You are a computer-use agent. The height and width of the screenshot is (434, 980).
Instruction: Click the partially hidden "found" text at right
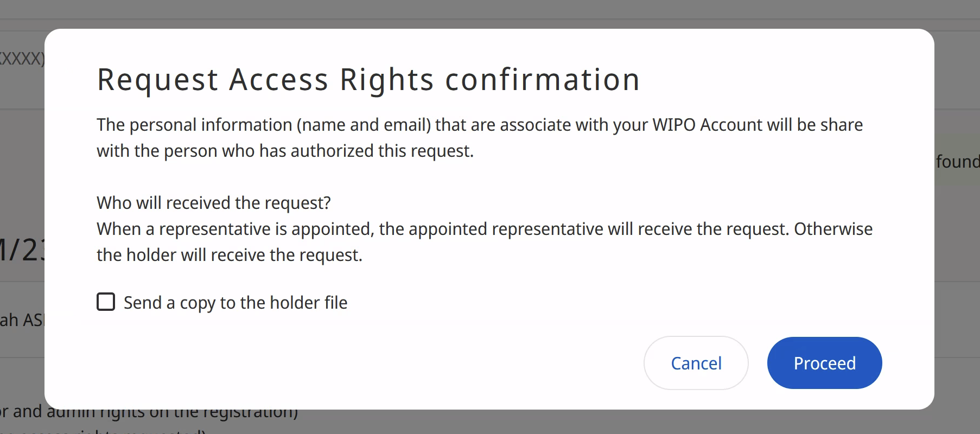coord(958,161)
